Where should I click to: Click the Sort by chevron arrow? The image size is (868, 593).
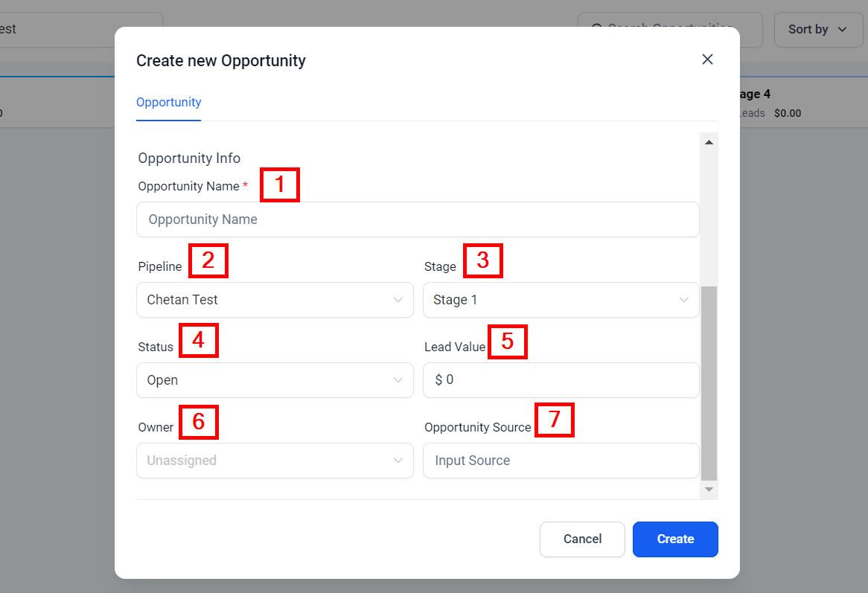843,30
